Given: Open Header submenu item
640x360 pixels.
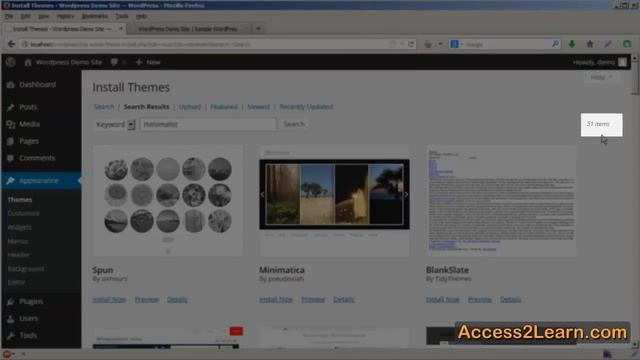Looking at the screenshot, I should click(x=19, y=255).
